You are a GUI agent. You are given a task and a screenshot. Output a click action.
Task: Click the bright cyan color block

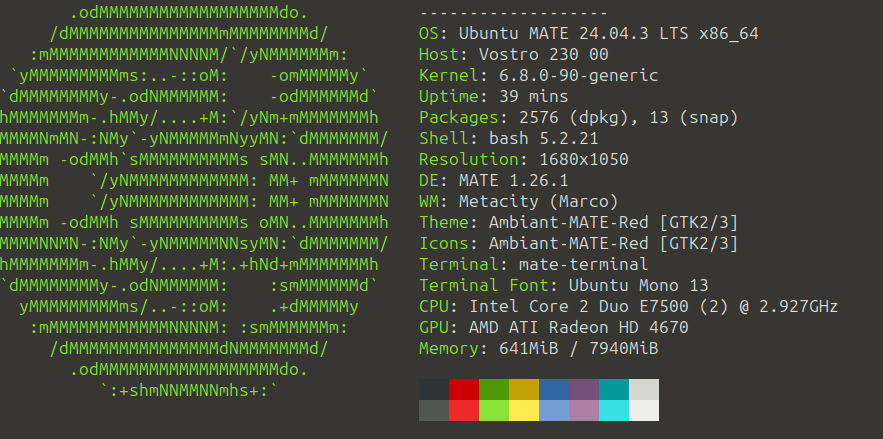point(614,410)
